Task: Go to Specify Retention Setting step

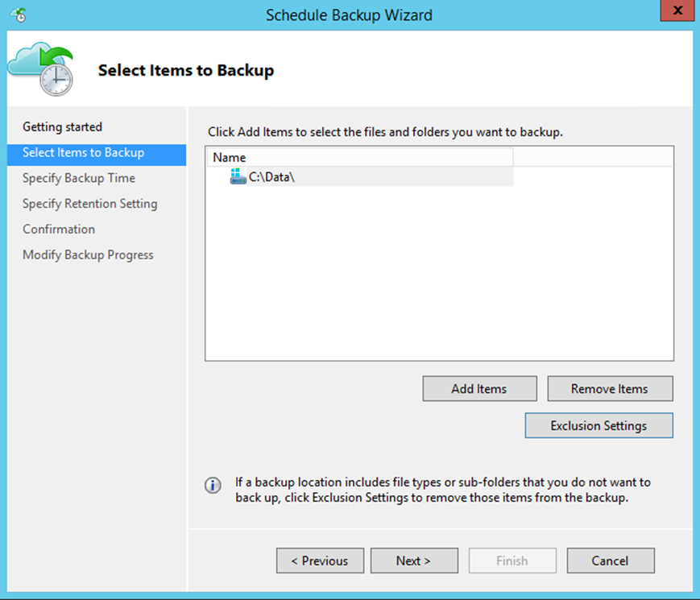Action: [x=90, y=204]
